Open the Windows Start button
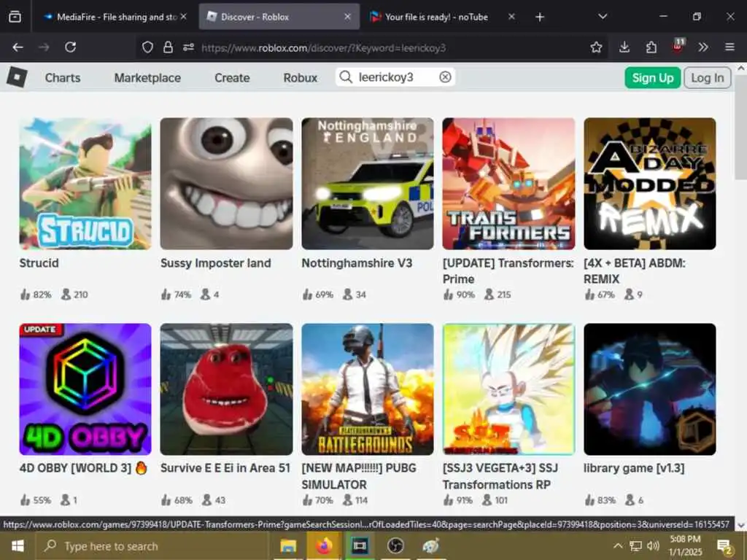The image size is (747, 560). point(18,545)
